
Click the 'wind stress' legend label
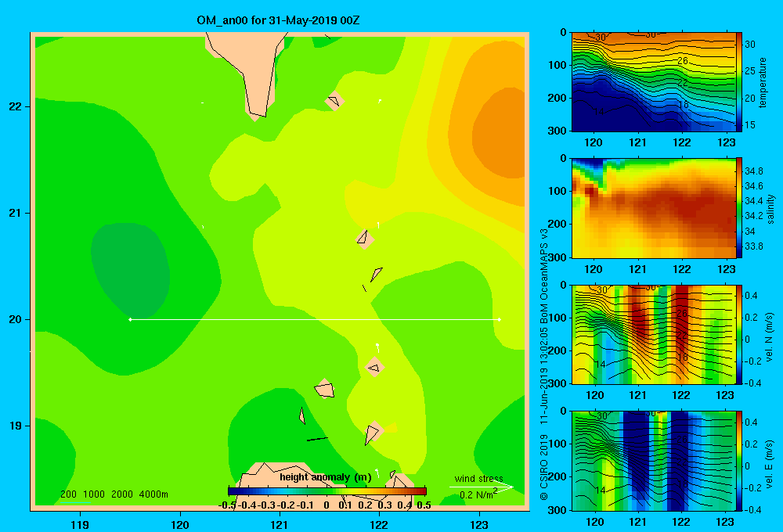478,478
